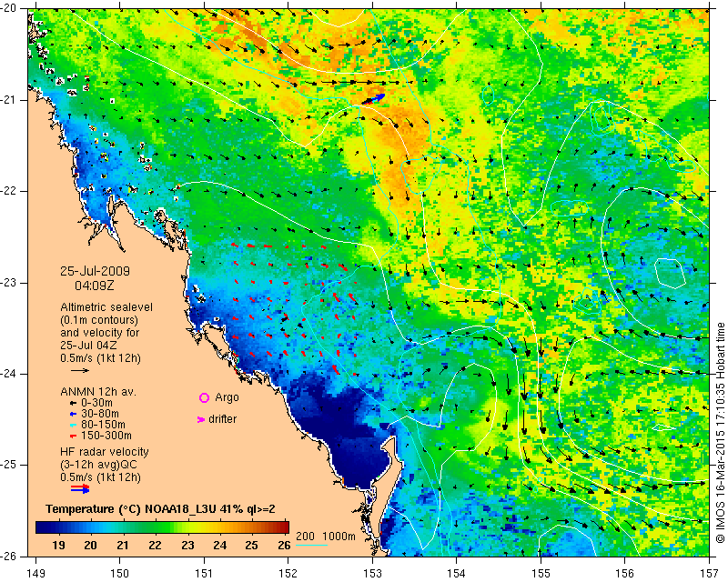Click the '0-30m' depth label
This screenshot has width=728, height=582.
pyautogui.click(x=96, y=403)
